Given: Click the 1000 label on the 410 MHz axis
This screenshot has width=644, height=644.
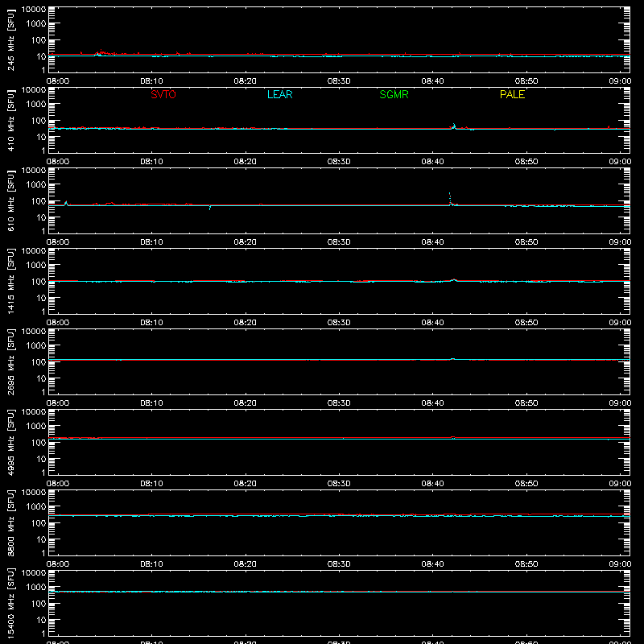Looking at the screenshot, I should 36,105.
